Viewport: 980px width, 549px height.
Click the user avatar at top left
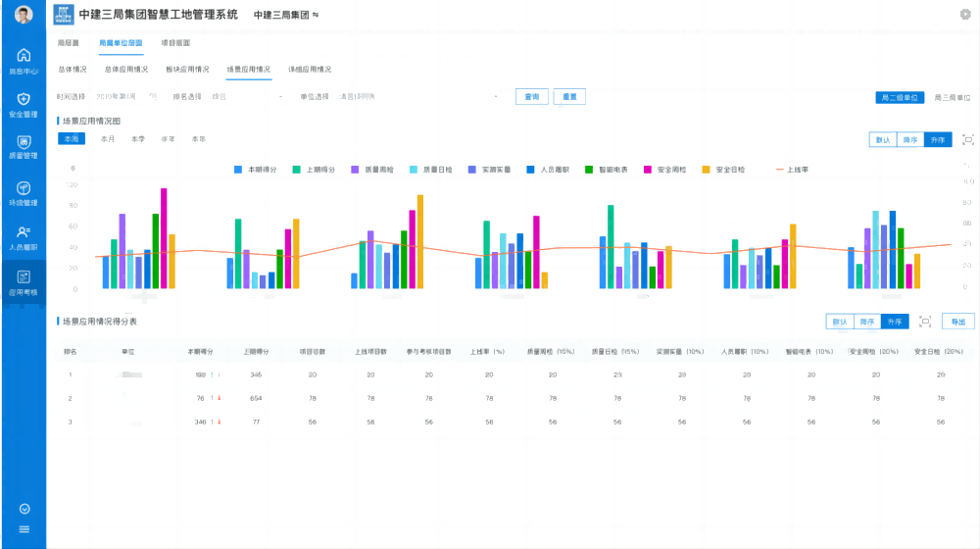tap(24, 15)
